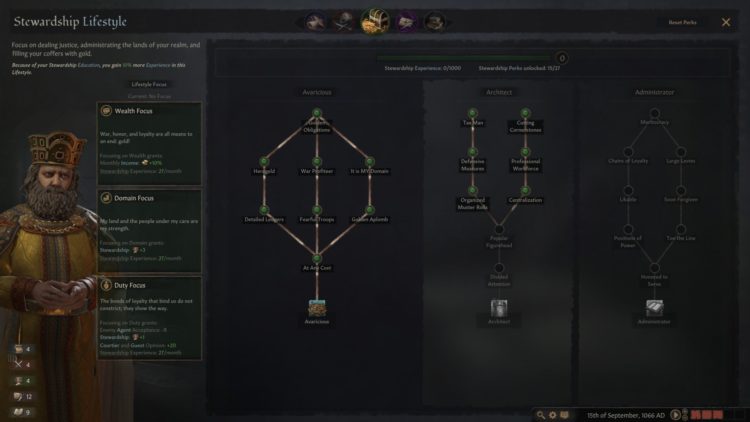
Task: Select the Domain Focus option
Action: 149,231
